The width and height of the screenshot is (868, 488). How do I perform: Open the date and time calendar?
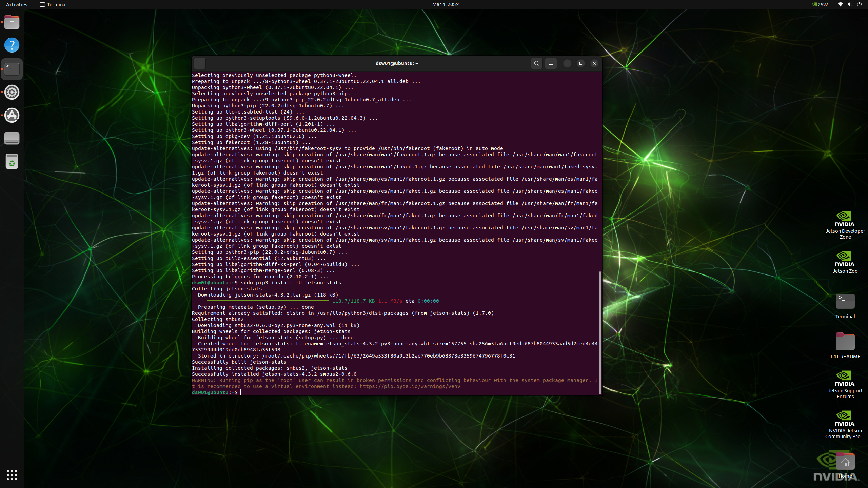(x=446, y=4)
